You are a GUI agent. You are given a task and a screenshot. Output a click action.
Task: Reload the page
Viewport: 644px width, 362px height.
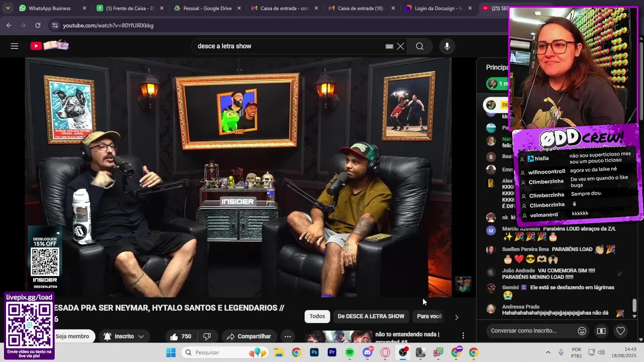[x=38, y=25]
